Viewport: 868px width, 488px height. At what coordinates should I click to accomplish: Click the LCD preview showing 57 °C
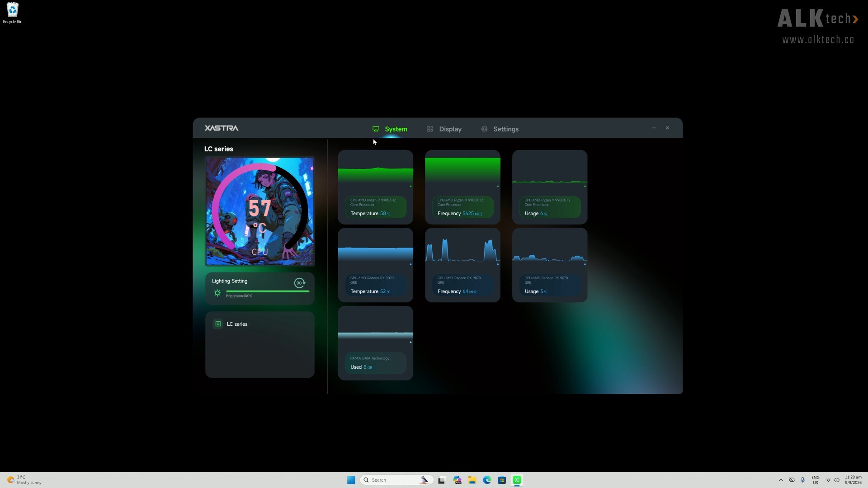260,211
